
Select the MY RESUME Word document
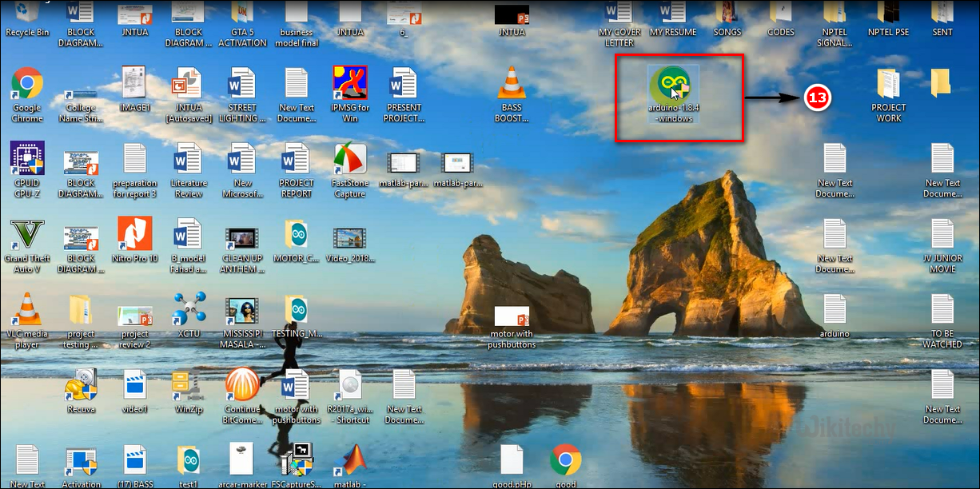pyautogui.click(x=672, y=13)
